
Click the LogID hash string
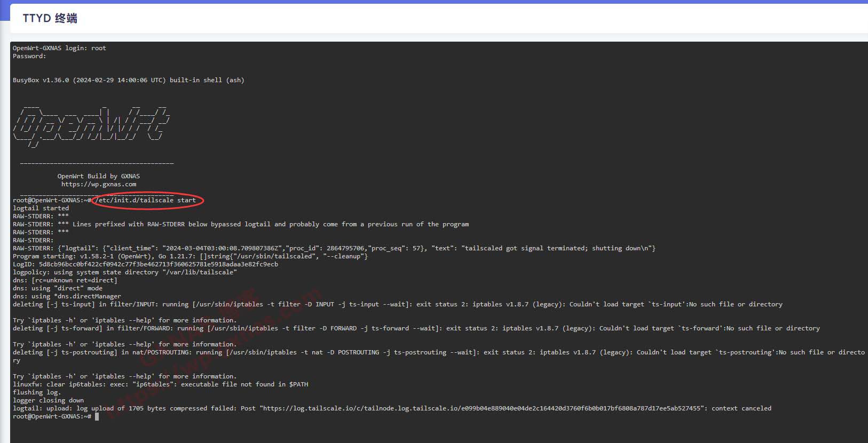click(158, 264)
